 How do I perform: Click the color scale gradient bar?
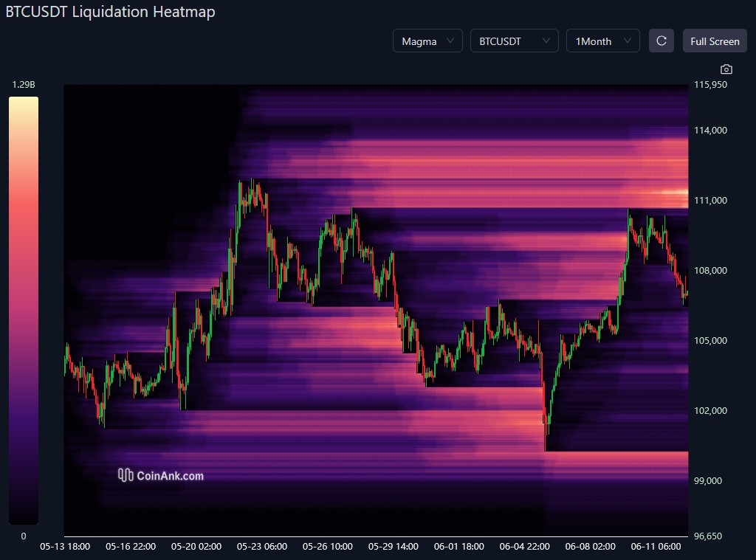click(24, 311)
